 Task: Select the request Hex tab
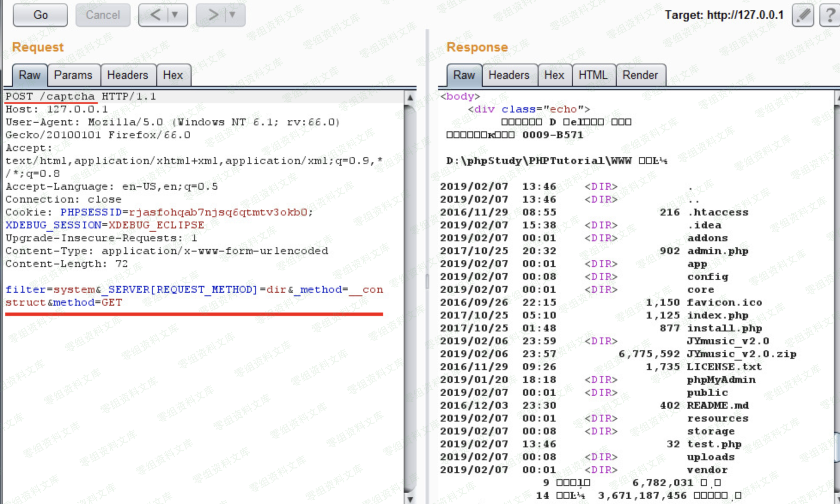pos(173,75)
